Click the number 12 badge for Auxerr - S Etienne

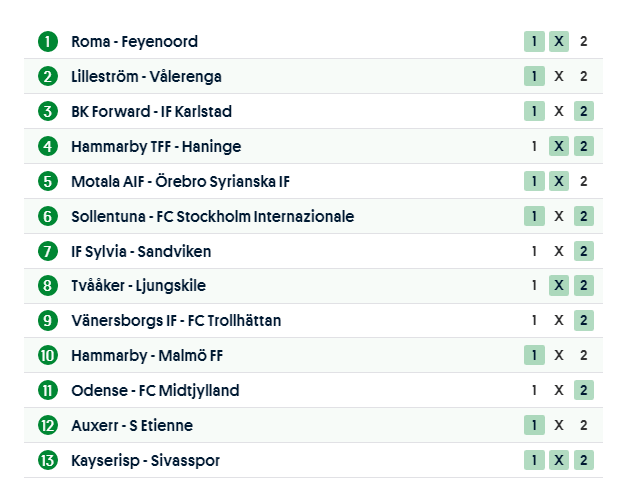coord(47,425)
